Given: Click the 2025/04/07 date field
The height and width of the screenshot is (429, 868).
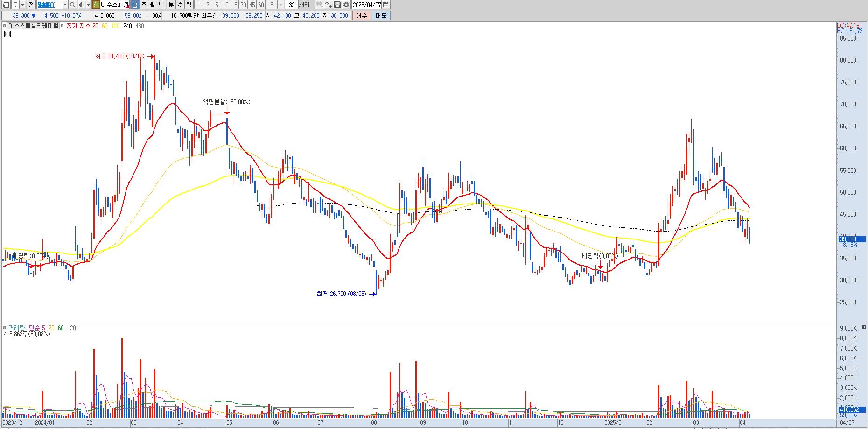Looking at the screenshot, I should point(367,5).
